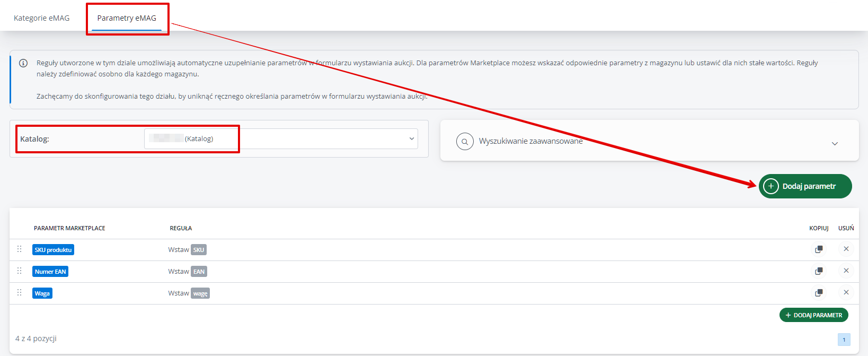Copy the SKU produktu rule
The height and width of the screenshot is (356, 868).
pyautogui.click(x=819, y=249)
